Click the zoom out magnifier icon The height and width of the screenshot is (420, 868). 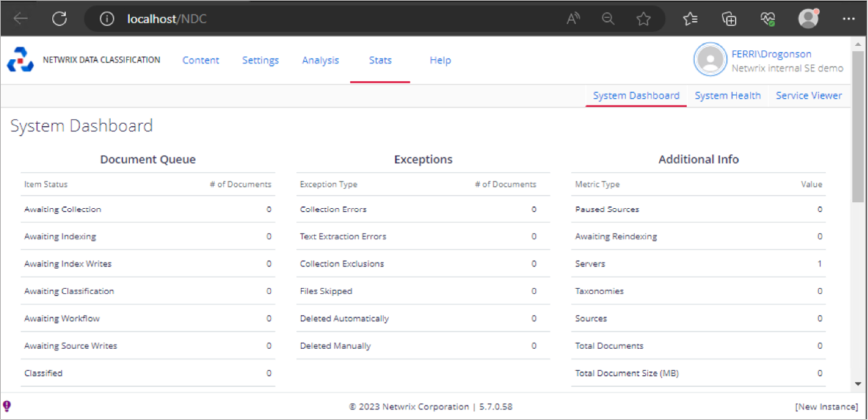click(x=608, y=19)
